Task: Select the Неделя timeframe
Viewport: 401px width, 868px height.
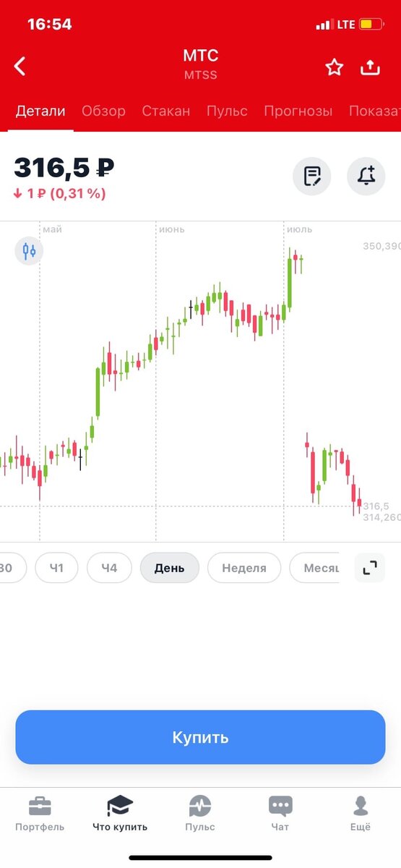Action: click(x=244, y=568)
